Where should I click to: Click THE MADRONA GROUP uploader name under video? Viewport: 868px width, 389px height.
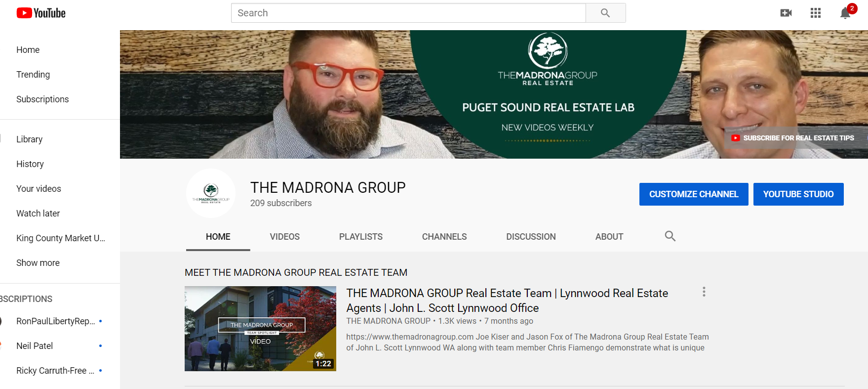pos(389,321)
